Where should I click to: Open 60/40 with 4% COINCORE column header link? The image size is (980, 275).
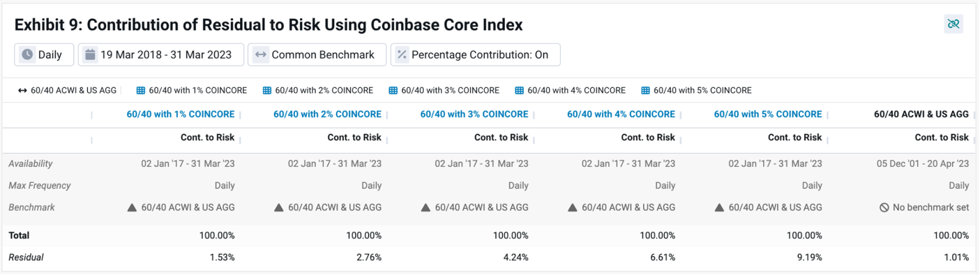[x=621, y=114]
